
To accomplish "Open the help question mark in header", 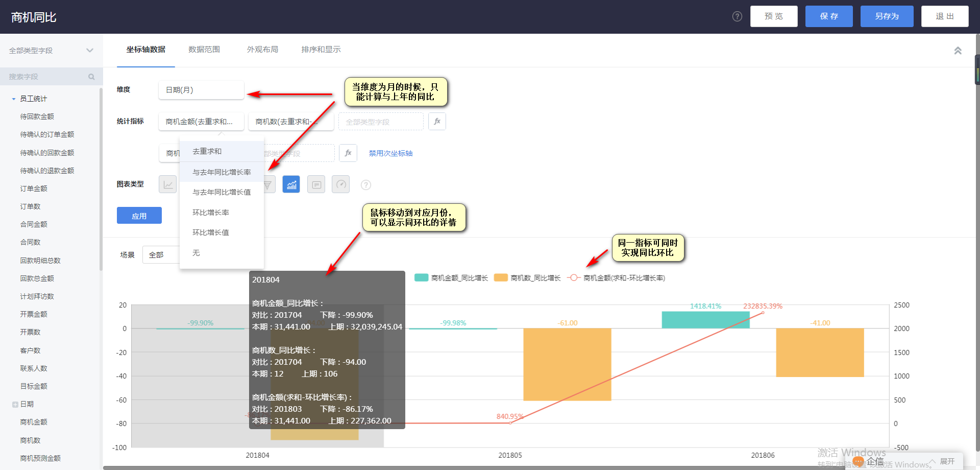I will (737, 16).
